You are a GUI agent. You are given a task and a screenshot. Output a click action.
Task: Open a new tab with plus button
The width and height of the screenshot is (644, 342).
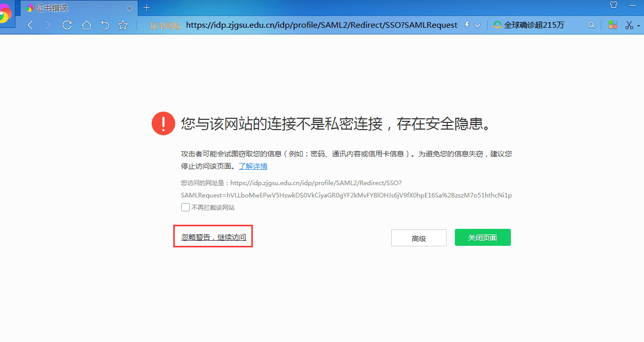click(147, 8)
